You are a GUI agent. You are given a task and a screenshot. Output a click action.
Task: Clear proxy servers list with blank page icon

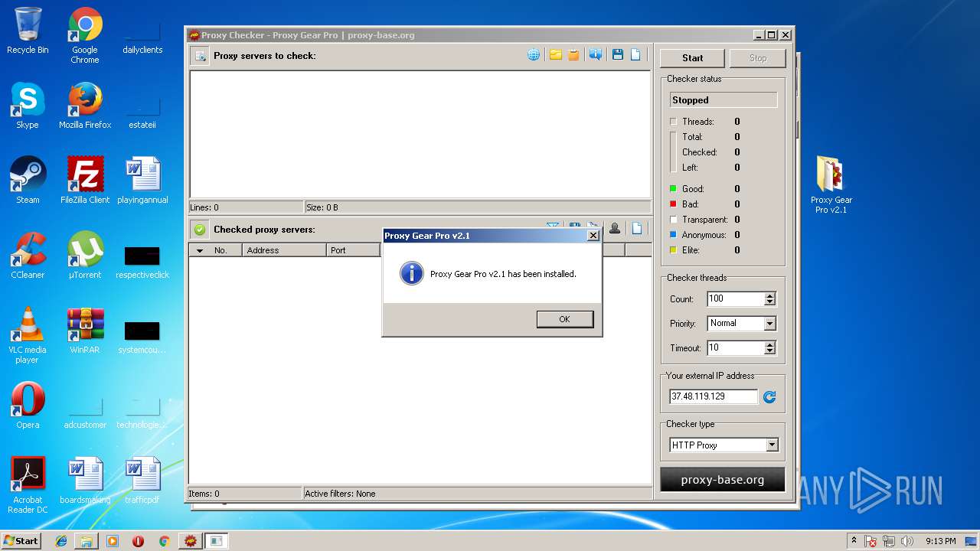coord(635,55)
